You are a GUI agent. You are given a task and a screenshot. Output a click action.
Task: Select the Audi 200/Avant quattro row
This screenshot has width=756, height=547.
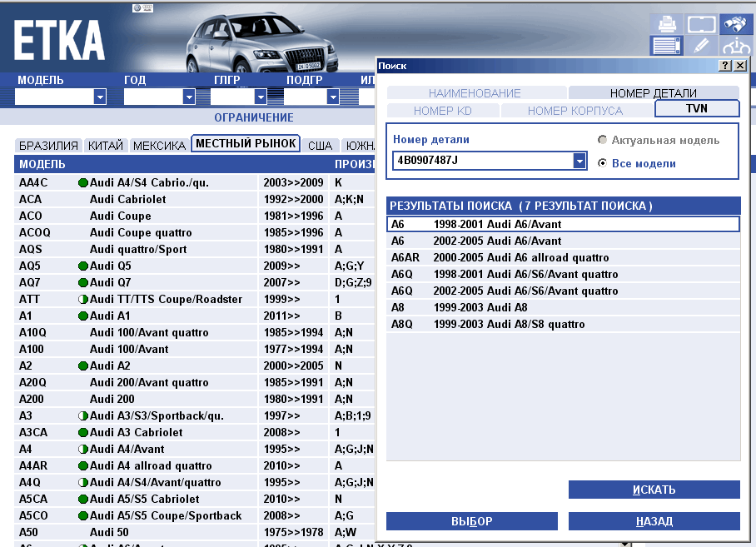point(195,383)
